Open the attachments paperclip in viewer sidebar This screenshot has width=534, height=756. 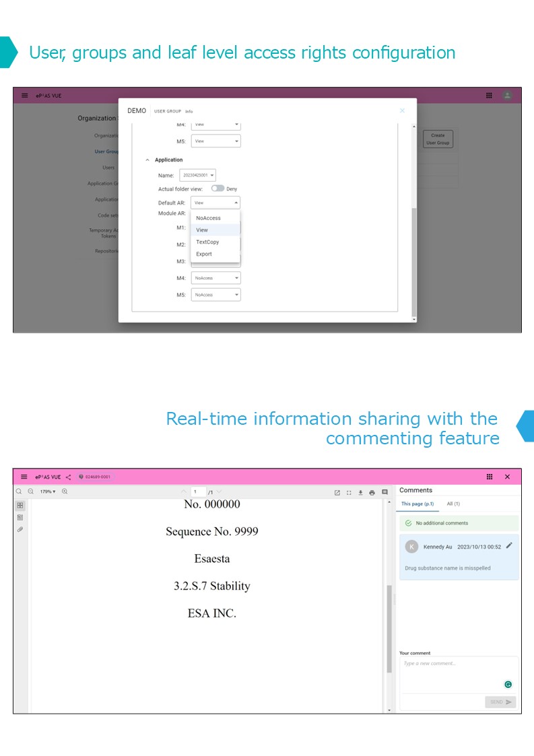20,530
